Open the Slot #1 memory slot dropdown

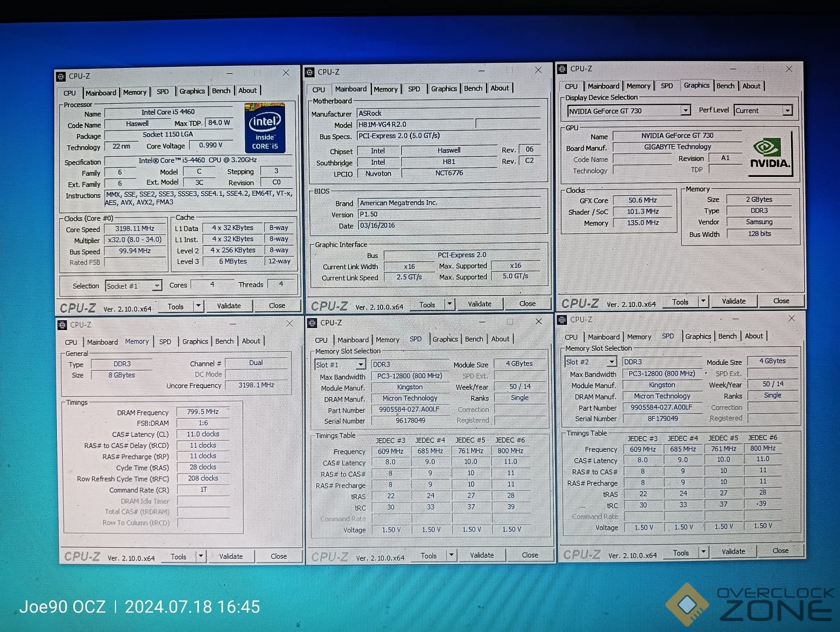coord(360,364)
